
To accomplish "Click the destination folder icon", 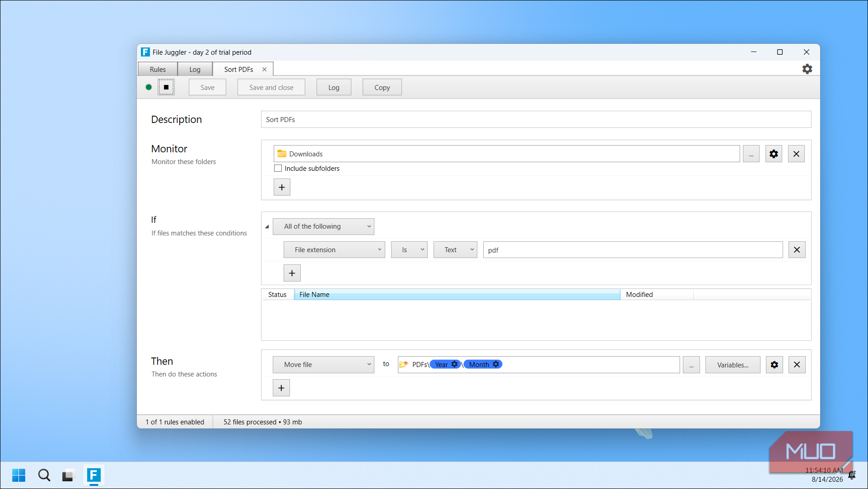I will pos(403,364).
